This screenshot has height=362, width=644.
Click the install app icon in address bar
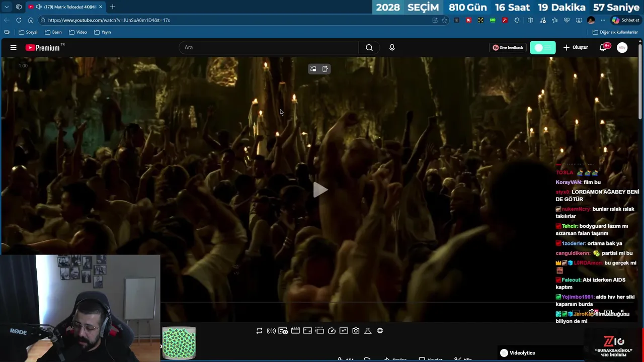pyautogui.click(x=435, y=20)
